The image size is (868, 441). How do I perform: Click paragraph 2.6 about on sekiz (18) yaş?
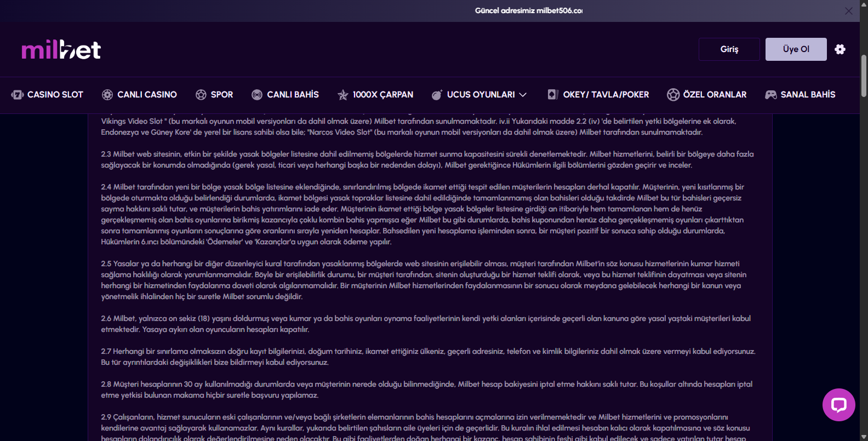click(426, 324)
